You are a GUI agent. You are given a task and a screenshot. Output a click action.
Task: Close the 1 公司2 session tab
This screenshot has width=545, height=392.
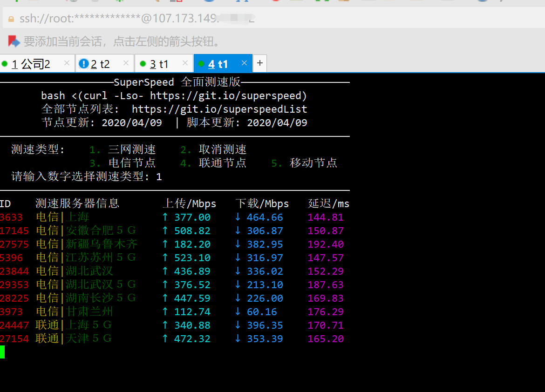pyautogui.click(x=67, y=63)
